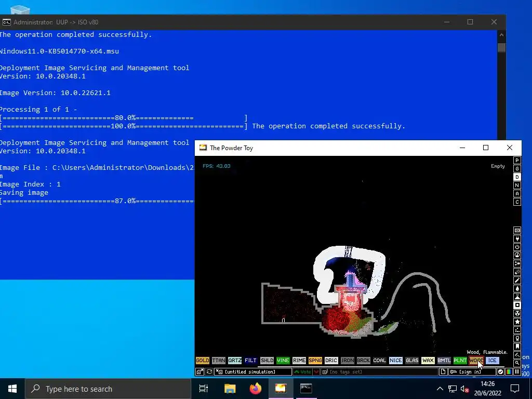Image resolution: width=532 pixels, height=399 pixels.
Task: Switch to D display mode
Action: pyautogui.click(x=517, y=177)
